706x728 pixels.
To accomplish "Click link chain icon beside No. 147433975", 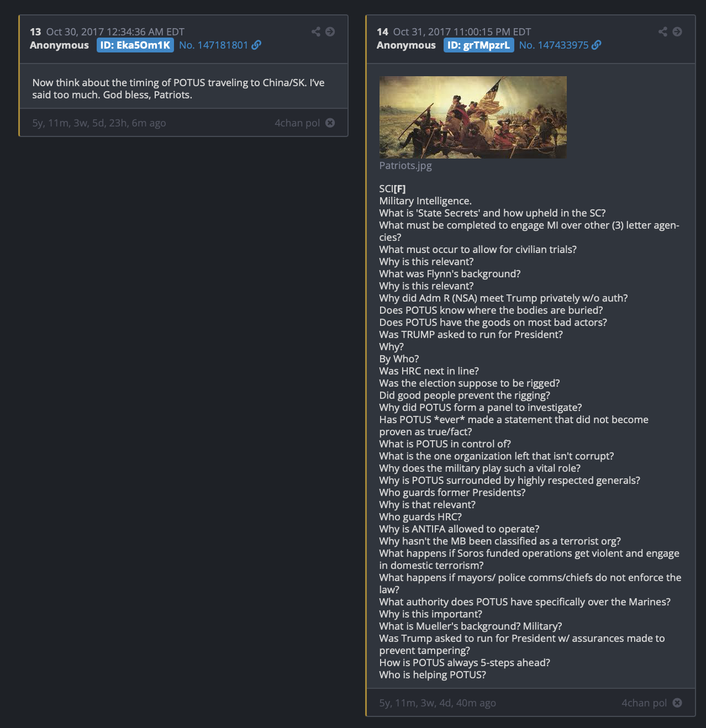I will click(x=597, y=45).
